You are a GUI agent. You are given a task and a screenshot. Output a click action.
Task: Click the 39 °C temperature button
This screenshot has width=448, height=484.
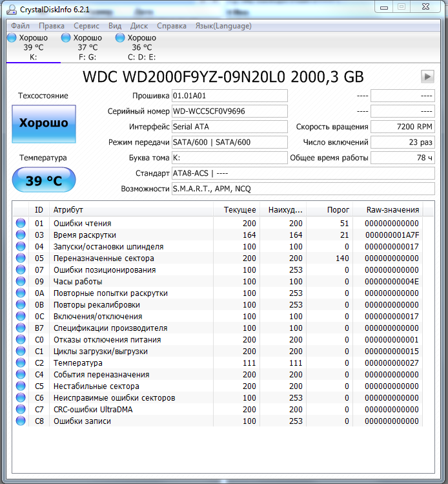coord(44,180)
